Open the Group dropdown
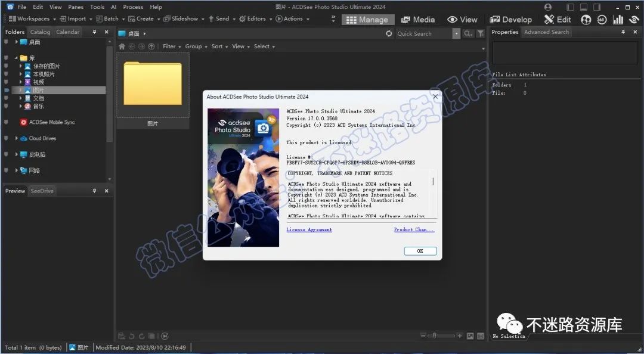The image size is (644, 354). click(x=196, y=46)
